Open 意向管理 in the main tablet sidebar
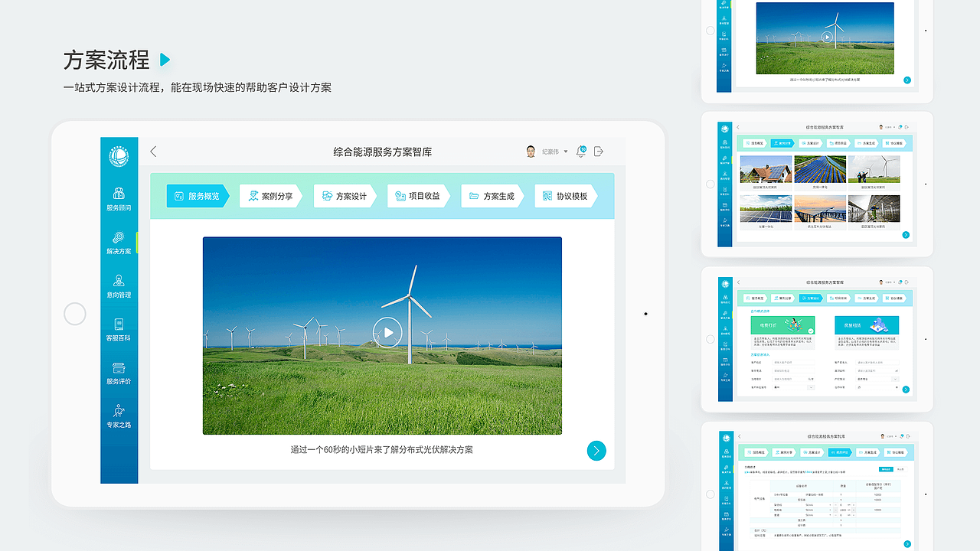 coord(119,285)
